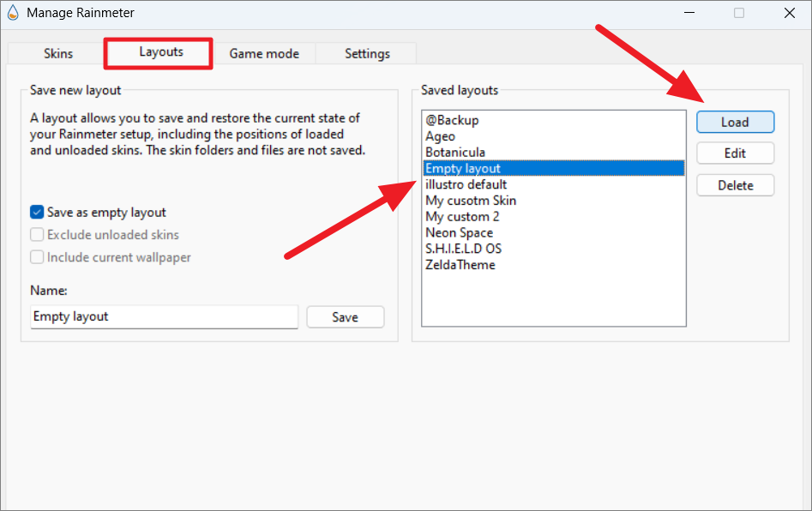Go to the Game mode tab
The height and width of the screenshot is (511, 812).
(x=264, y=53)
